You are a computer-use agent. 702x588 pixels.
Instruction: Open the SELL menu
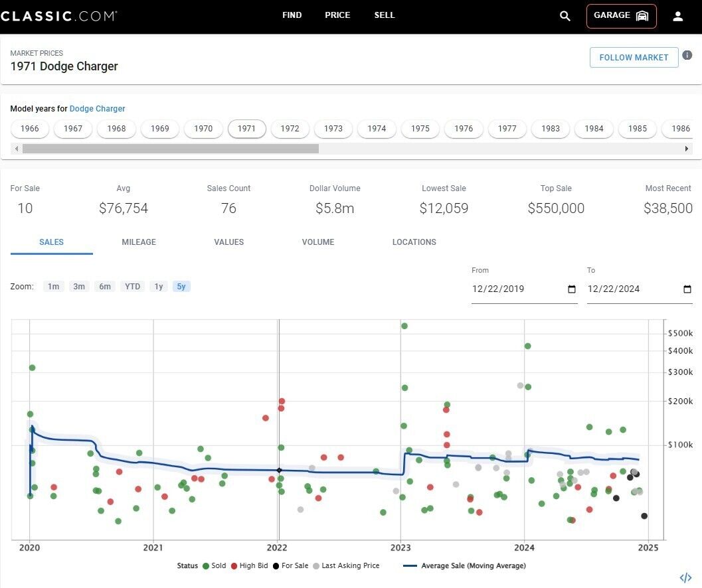point(384,15)
